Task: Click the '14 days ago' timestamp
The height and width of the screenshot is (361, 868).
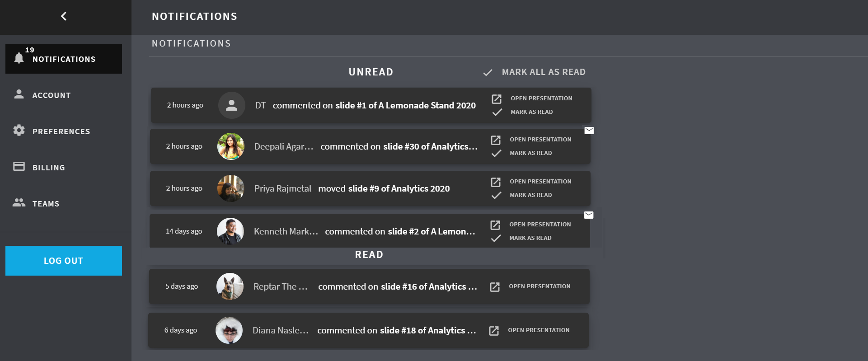Action: click(184, 231)
